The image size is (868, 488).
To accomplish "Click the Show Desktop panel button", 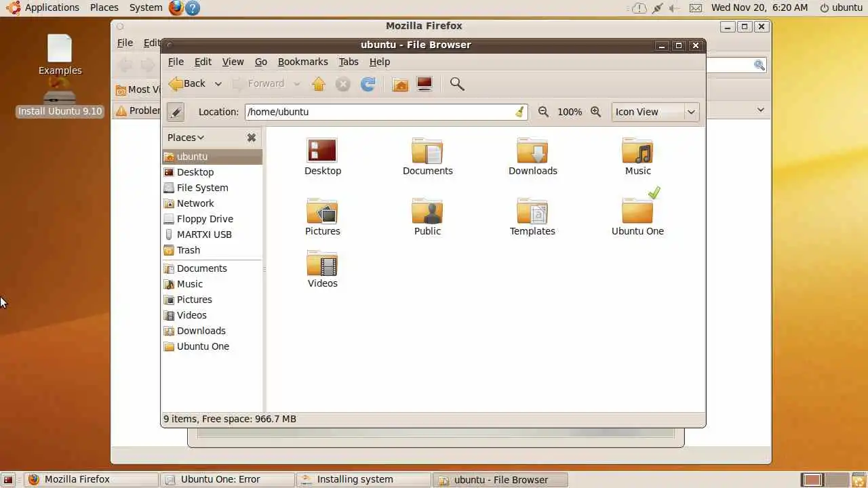I will tap(8, 480).
